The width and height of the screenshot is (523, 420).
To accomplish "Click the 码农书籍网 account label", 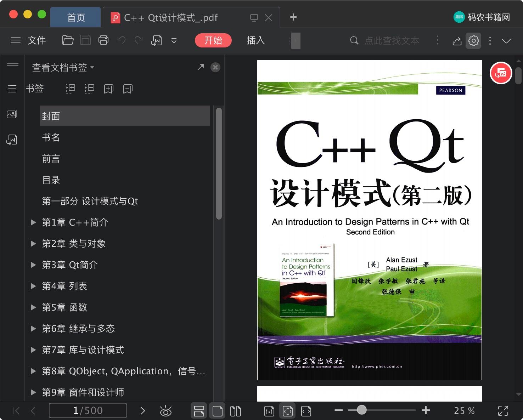I will coord(482,17).
